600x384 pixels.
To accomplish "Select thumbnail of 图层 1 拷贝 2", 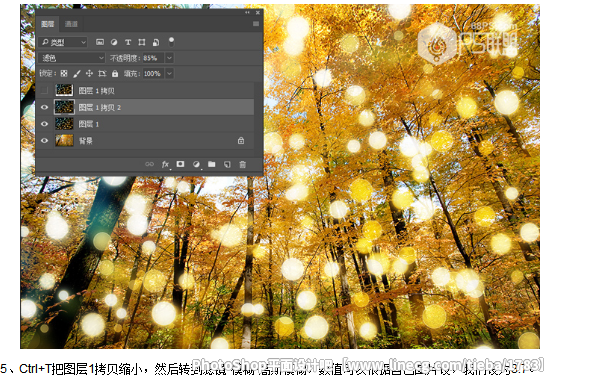I will click(x=64, y=107).
